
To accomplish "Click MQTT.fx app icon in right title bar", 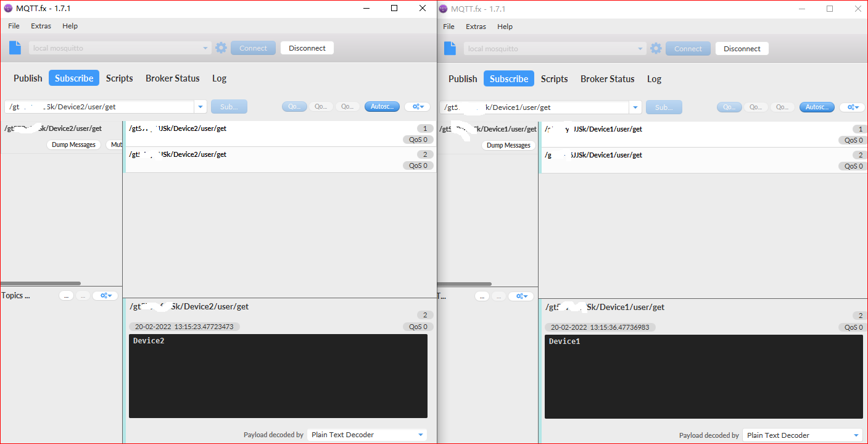I will (443, 9).
